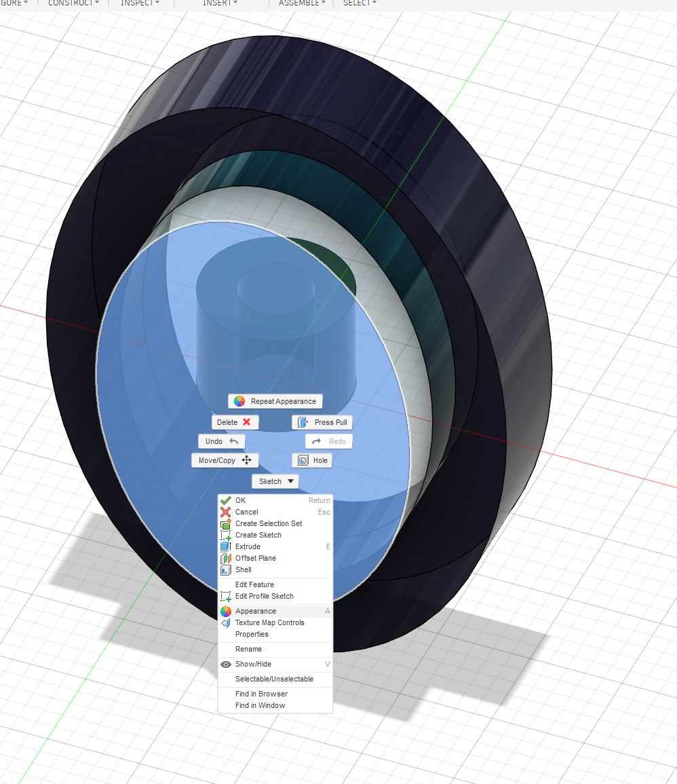Choose Selectable/Unselectable menu entry

tap(275, 679)
